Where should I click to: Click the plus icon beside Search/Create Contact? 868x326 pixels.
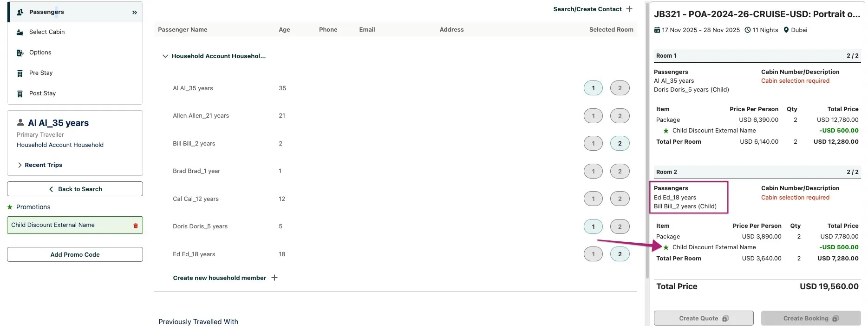pos(629,9)
